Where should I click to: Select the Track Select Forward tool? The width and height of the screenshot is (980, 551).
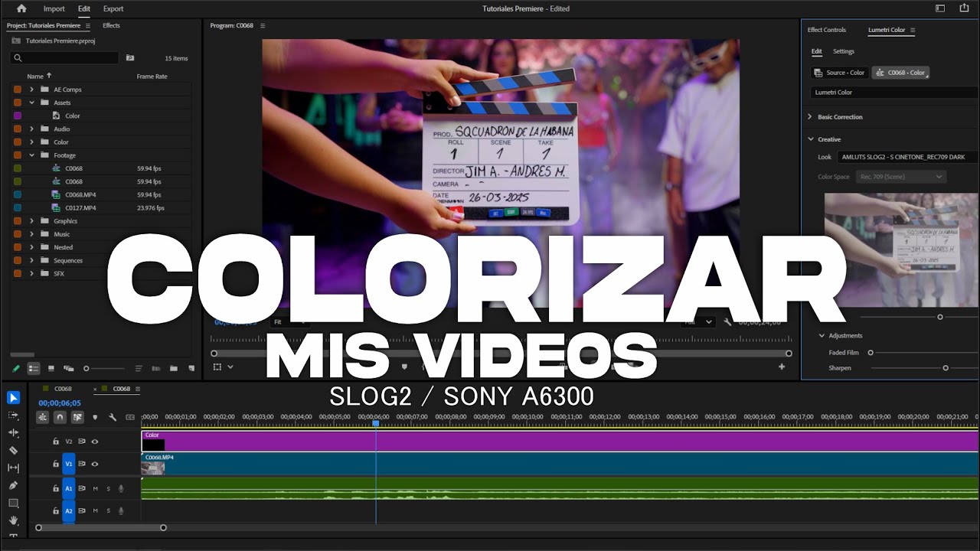click(x=13, y=415)
